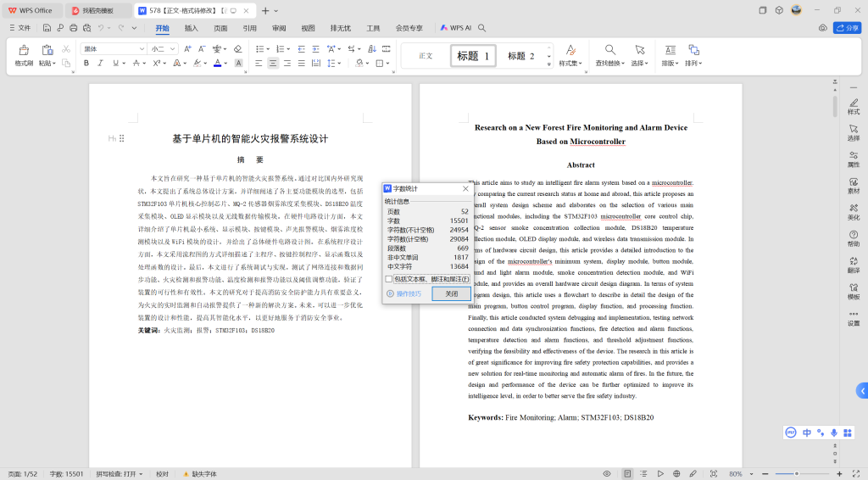Open the font size dropdown showing 小二
868x480 pixels.
click(x=170, y=49)
